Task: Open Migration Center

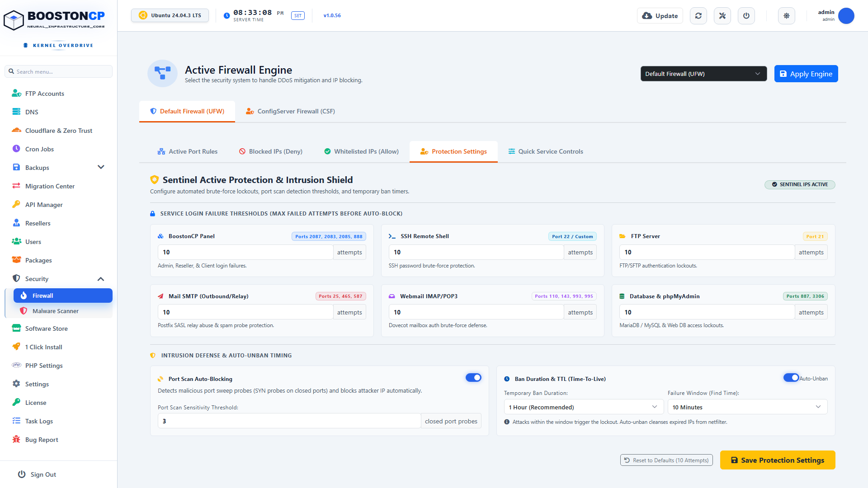Action: pos(58,186)
